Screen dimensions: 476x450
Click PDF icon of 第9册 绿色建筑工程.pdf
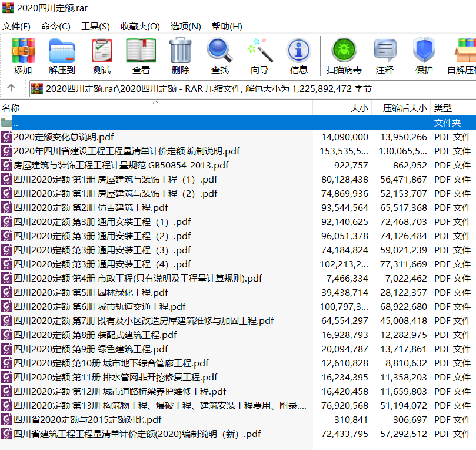[6, 349]
